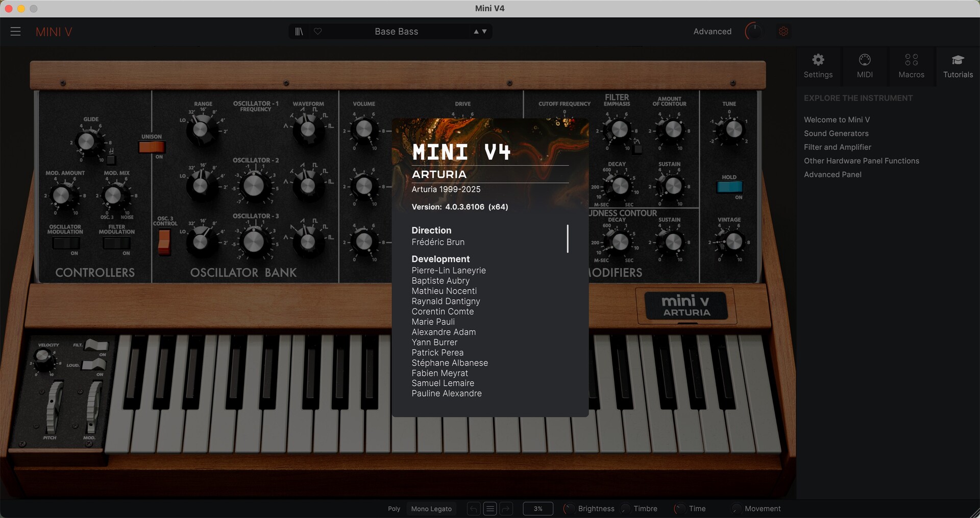The width and height of the screenshot is (980, 518).
Task: Open the Filter and Amplifier tutorial
Action: [x=838, y=147]
